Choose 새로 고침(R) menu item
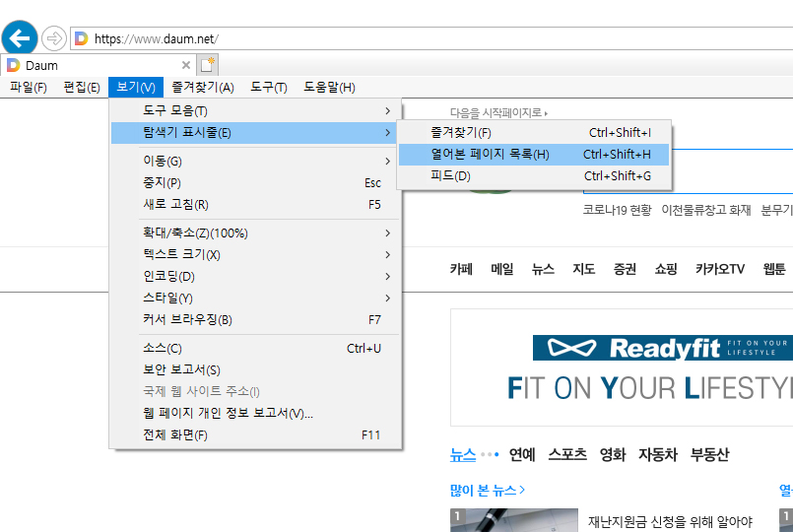793x532 pixels. click(x=255, y=204)
